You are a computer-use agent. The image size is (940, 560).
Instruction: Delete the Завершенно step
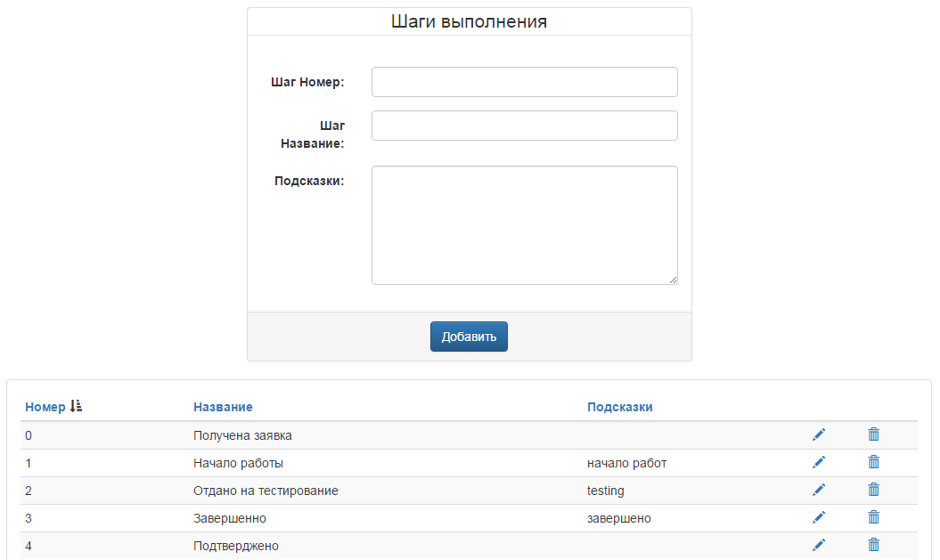873,517
